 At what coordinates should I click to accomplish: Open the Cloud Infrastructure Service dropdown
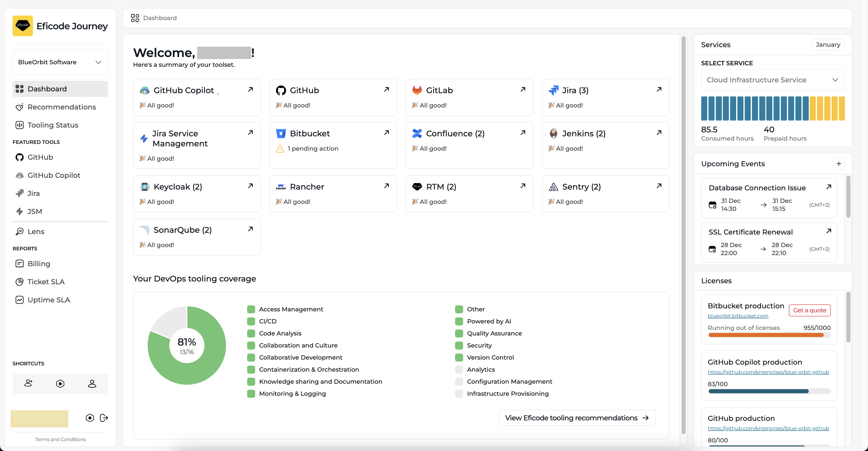(x=772, y=80)
